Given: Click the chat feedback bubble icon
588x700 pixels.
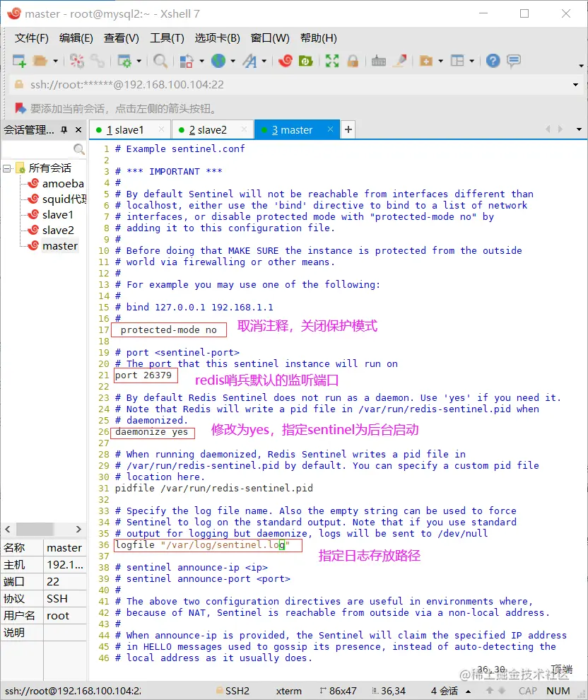Looking at the screenshot, I should [x=514, y=61].
